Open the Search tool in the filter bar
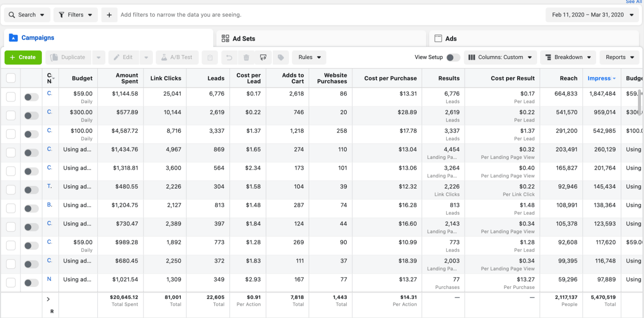 27,14
